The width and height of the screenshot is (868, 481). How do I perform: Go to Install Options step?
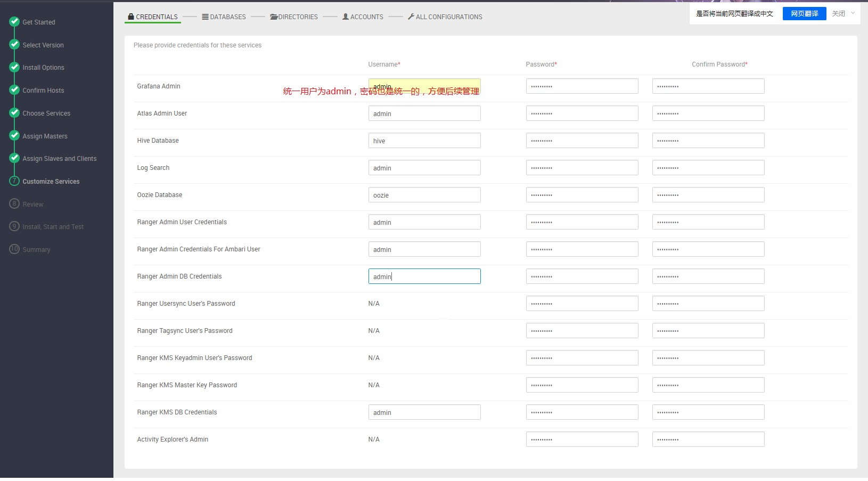click(43, 68)
